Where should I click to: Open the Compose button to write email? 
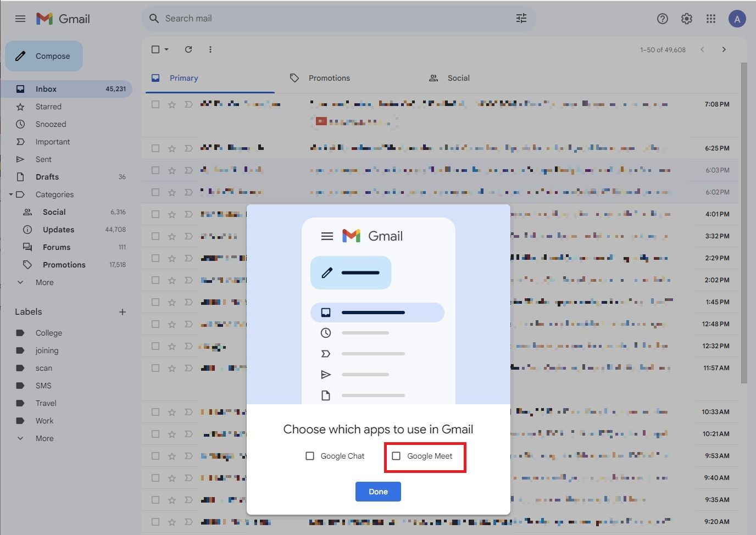(43, 55)
